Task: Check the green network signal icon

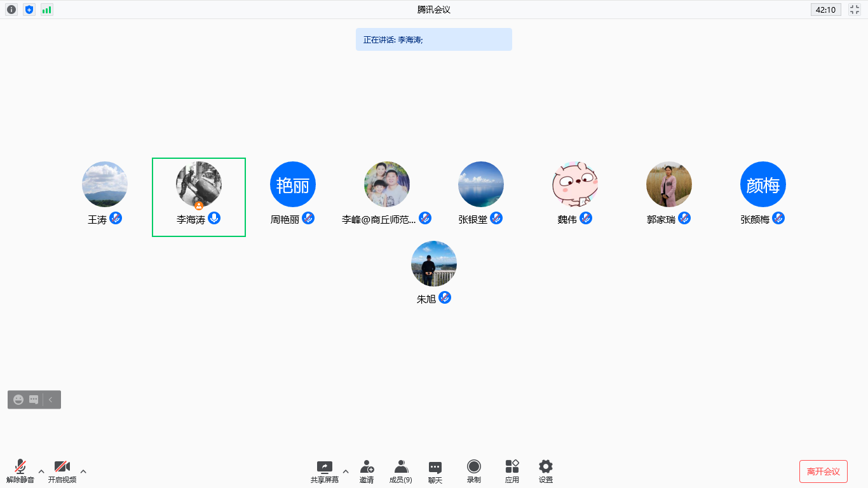Action: pyautogui.click(x=47, y=10)
